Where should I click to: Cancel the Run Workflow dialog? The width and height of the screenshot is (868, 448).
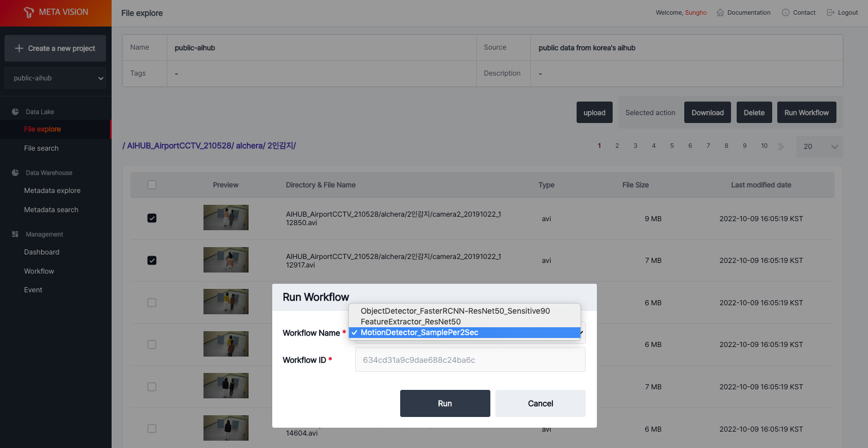pos(541,403)
